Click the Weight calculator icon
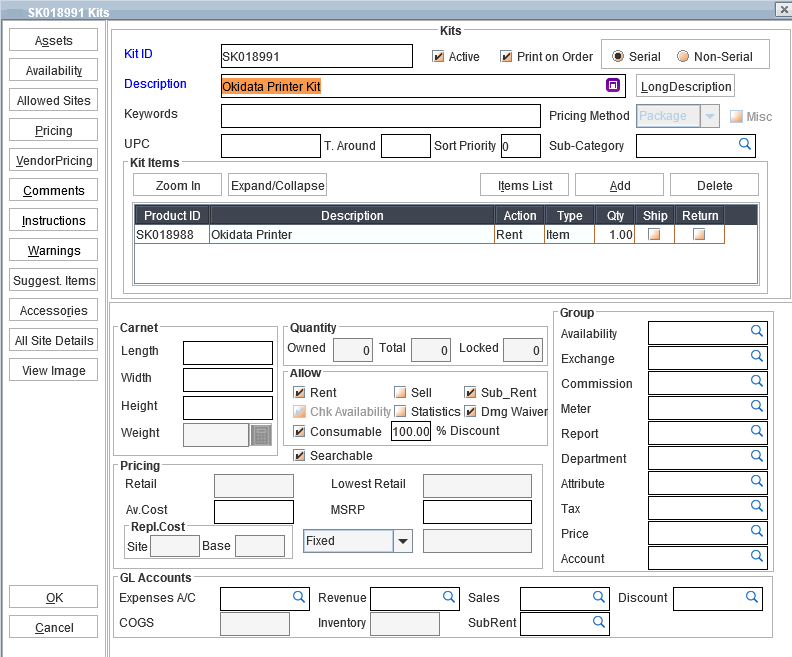The width and height of the screenshot is (792, 657). click(x=261, y=434)
